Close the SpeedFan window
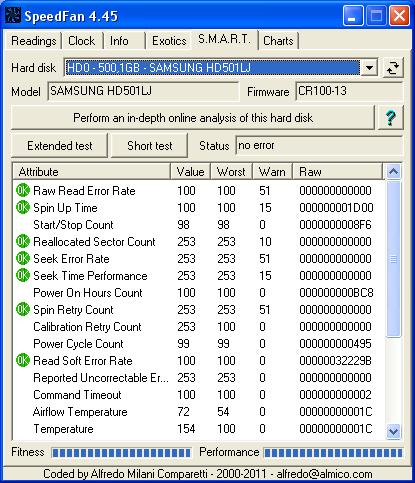The image size is (415, 483). (x=399, y=16)
